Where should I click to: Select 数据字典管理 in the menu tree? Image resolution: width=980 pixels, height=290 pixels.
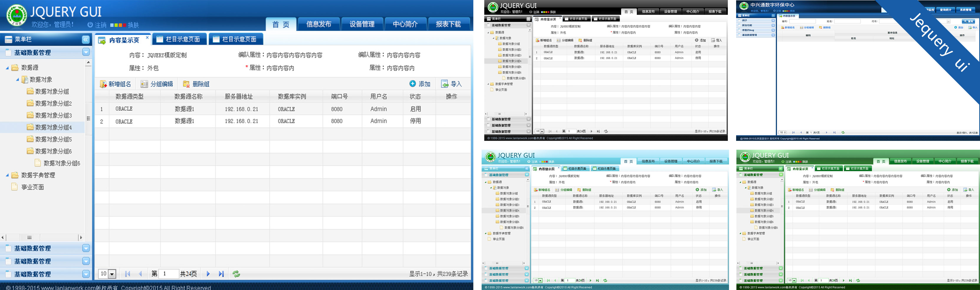[39, 175]
